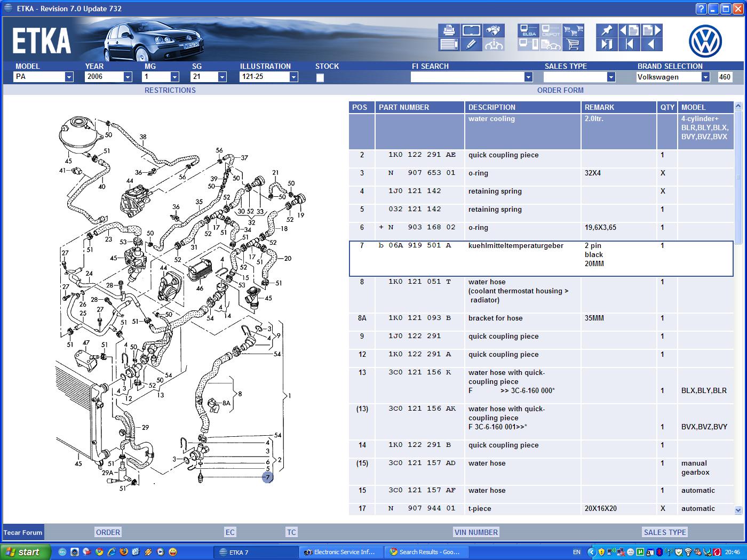
Task: Click the pencil edit icon
Action: pos(471,45)
